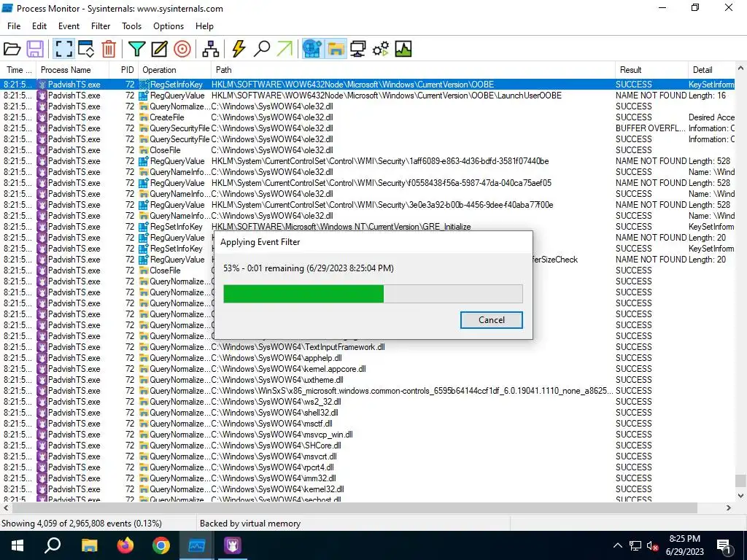The height and width of the screenshot is (560, 747).
Task: Click the Showing 4,059 events status text
Action: pyautogui.click(x=82, y=524)
